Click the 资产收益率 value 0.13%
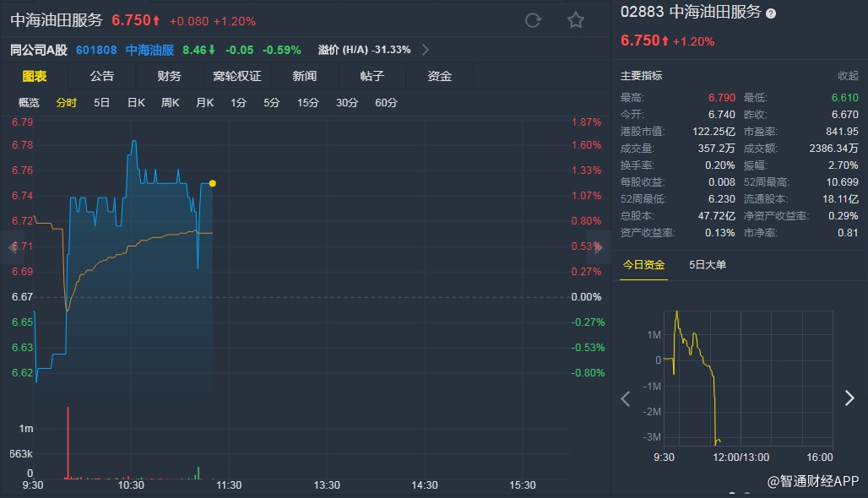The image size is (868, 498). 719,233
